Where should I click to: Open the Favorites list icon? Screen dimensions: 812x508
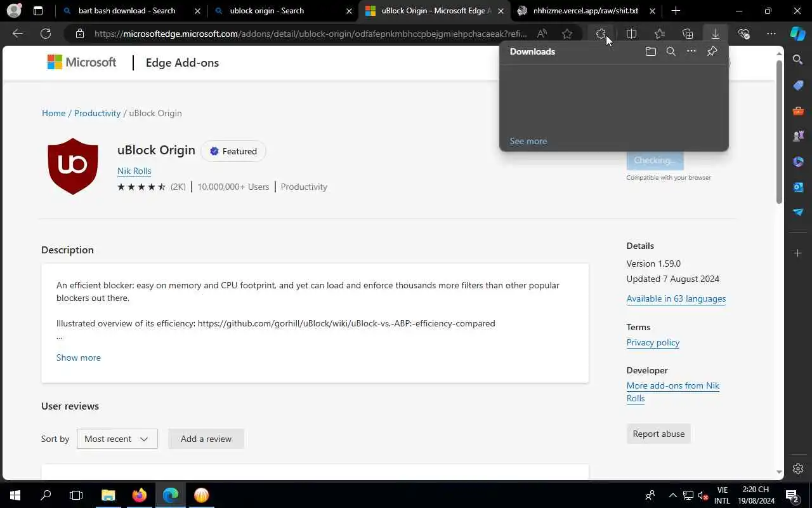click(660, 34)
